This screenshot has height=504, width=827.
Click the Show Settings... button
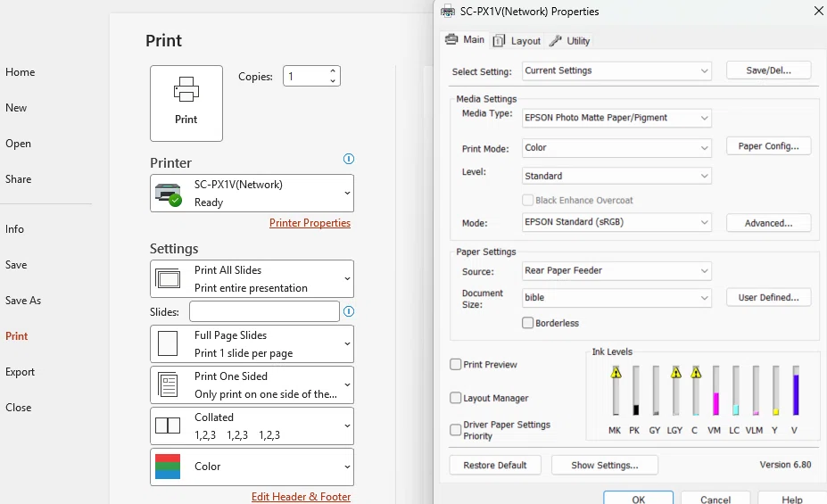tap(605, 465)
